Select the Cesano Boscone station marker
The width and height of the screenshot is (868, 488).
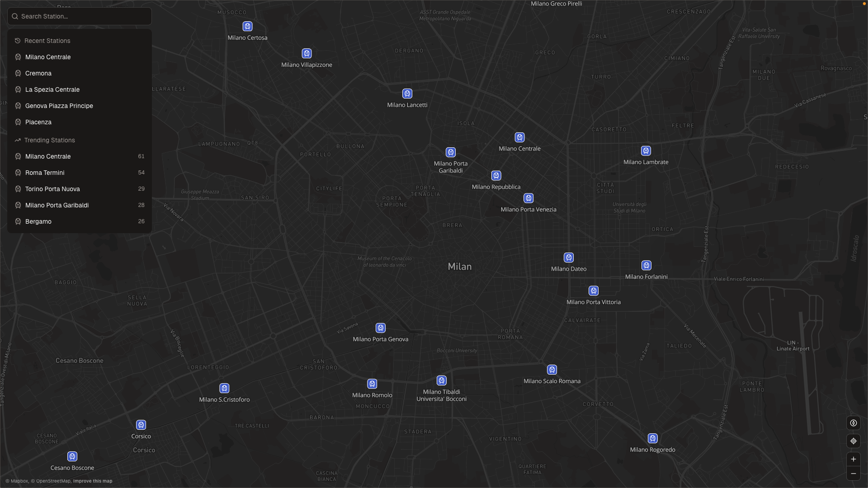[72, 456]
